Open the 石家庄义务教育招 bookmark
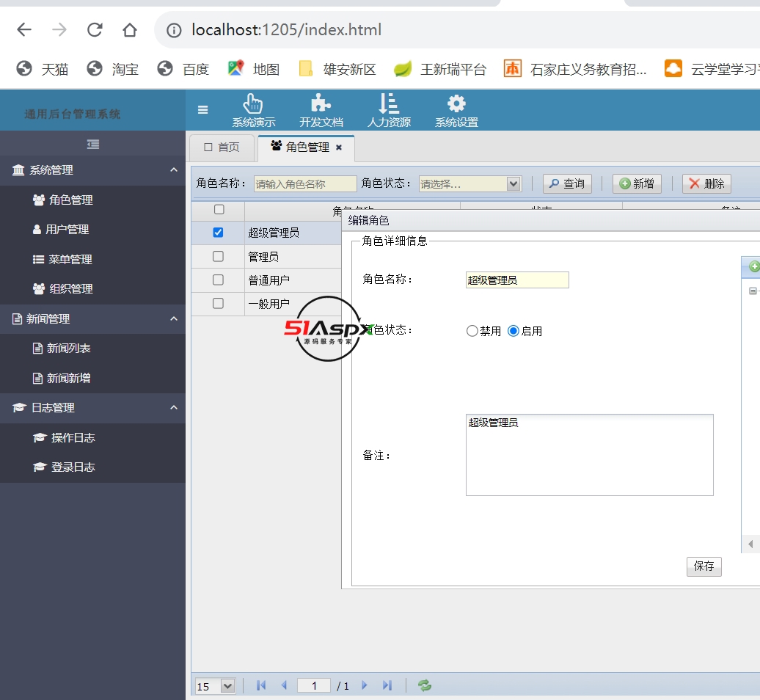Viewport: 760px width, 700px height. 575,69
